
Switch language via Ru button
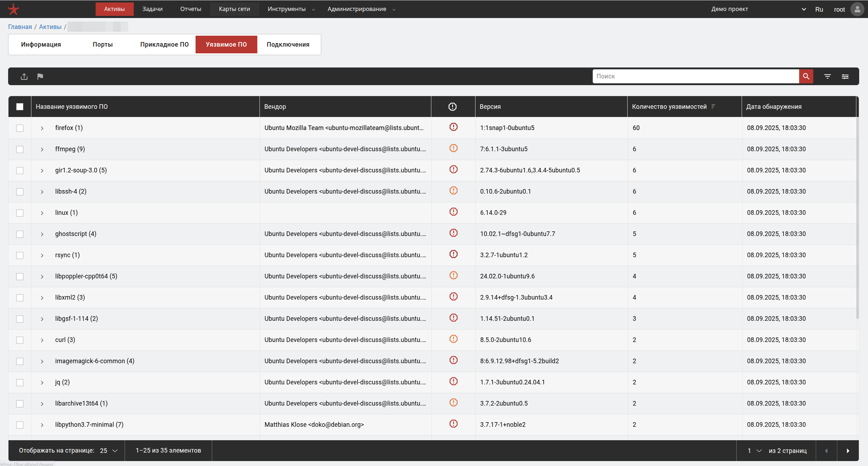[819, 10]
